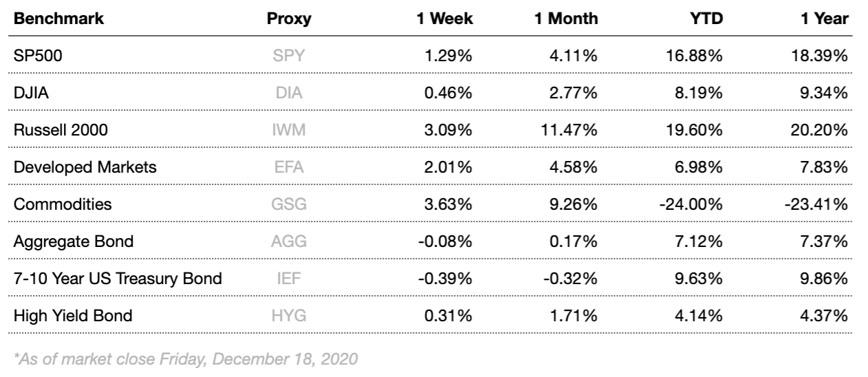Click the 1 Month column header

pyautogui.click(x=566, y=19)
